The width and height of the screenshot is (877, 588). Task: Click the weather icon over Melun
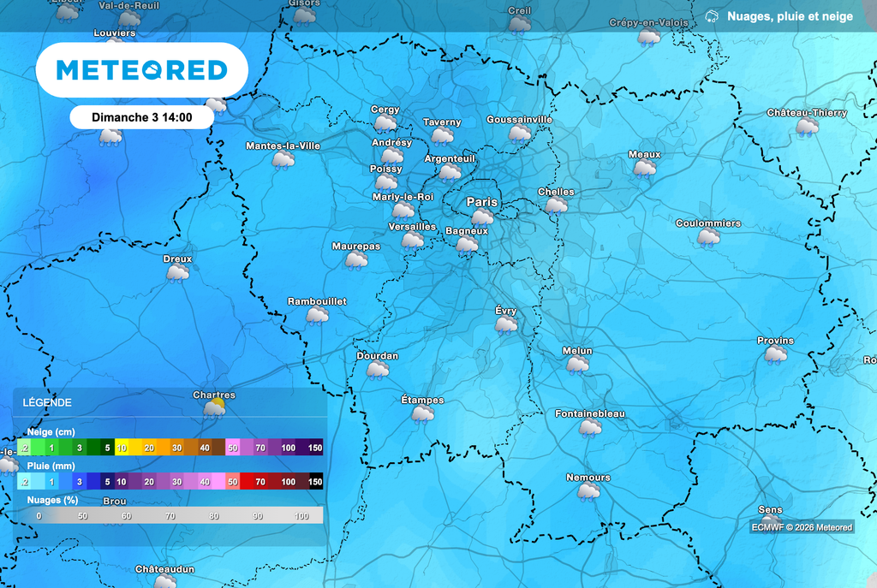tap(576, 364)
